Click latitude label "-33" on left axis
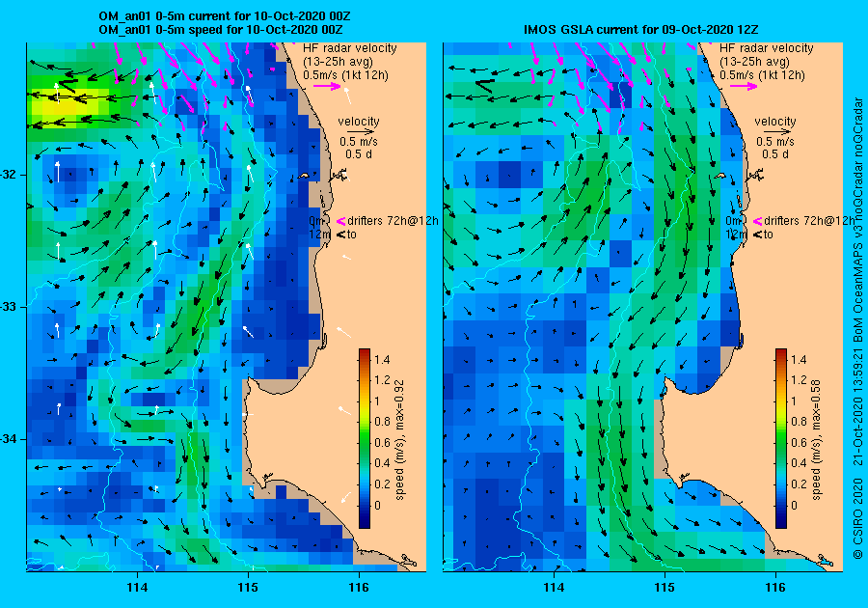868x608 pixels. tap(10, 307)
